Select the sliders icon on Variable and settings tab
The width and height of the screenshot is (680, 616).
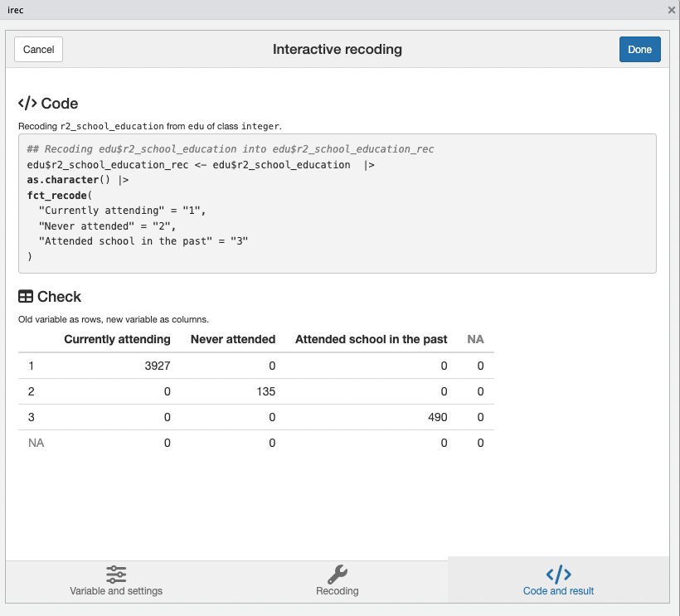click(116, 574)
